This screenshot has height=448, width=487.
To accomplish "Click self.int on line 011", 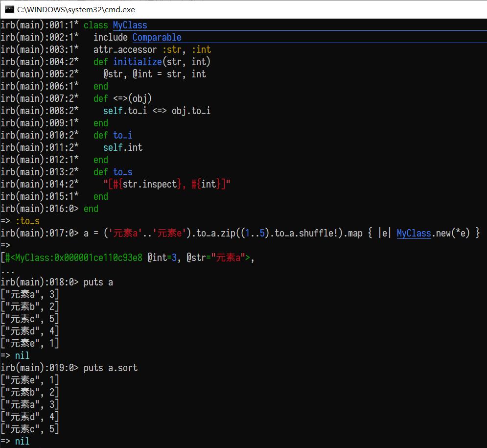I will 123,147.
